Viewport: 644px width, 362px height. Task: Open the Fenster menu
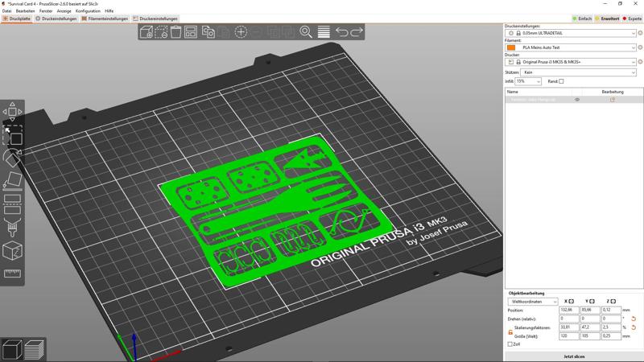(x=46, y=11)
